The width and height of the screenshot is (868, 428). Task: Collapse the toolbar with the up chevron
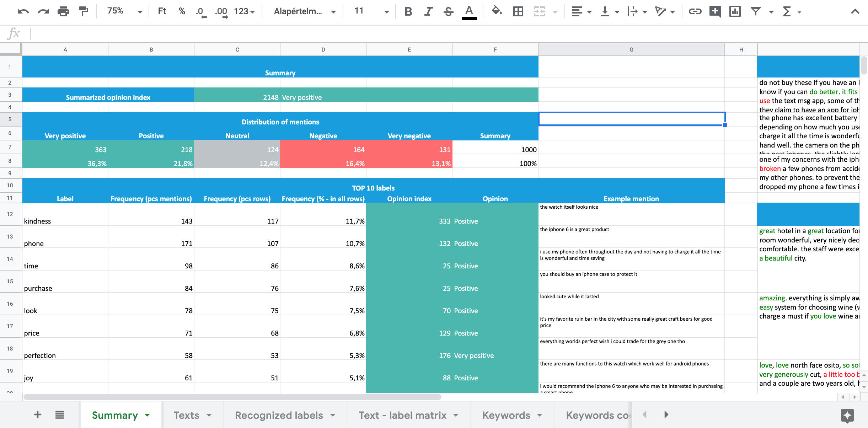click(855, 12)
